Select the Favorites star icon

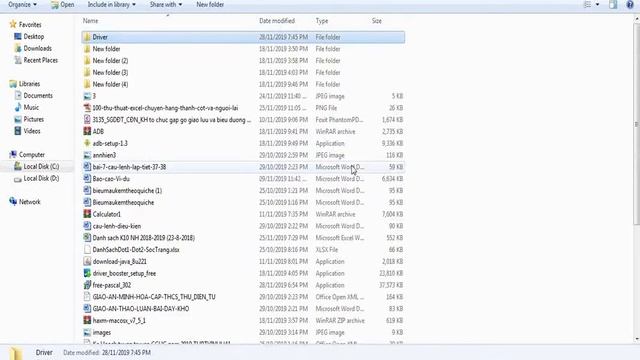[13, 24]
